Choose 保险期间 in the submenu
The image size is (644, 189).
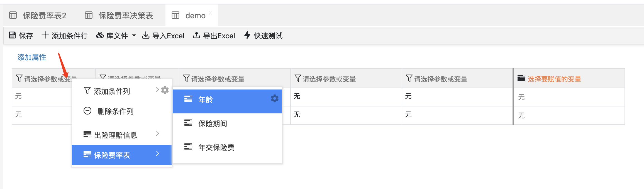click(x=212, y=124)
